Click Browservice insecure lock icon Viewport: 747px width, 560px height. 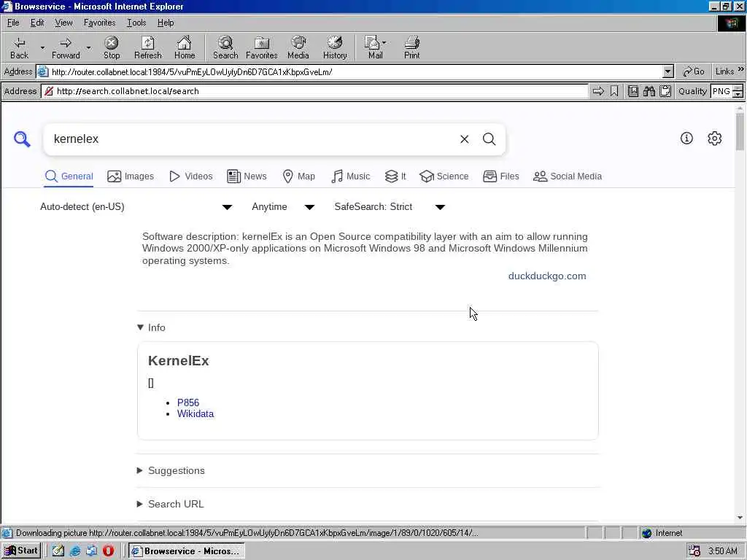pos(49,91)
